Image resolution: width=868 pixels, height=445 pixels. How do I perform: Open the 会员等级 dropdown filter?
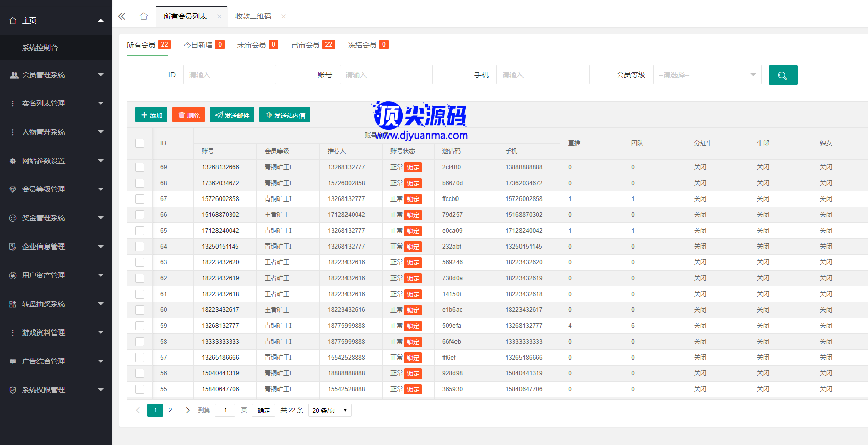(707, 75)
